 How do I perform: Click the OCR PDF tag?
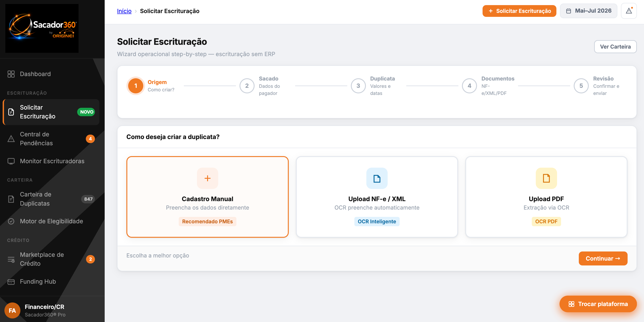pos(546,222)
